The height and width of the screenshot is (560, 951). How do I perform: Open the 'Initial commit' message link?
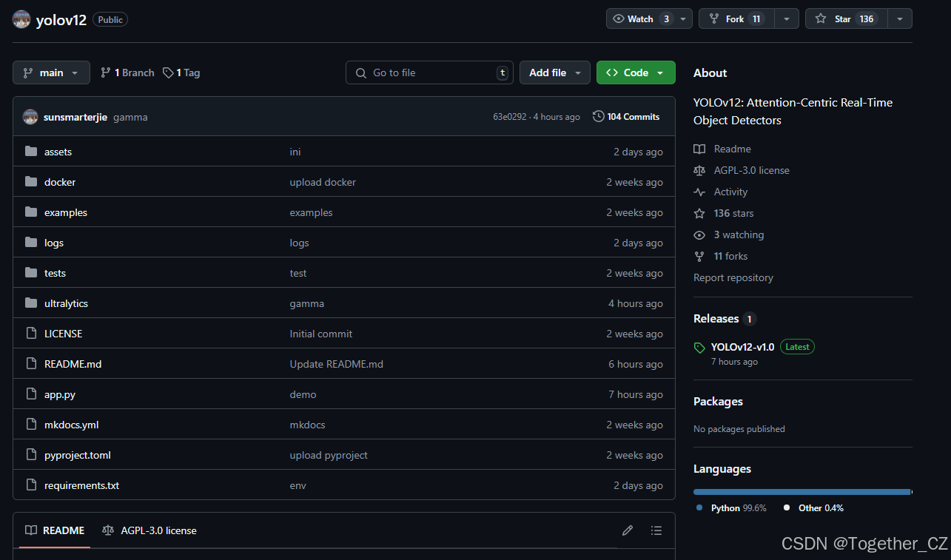pos(321,334)
